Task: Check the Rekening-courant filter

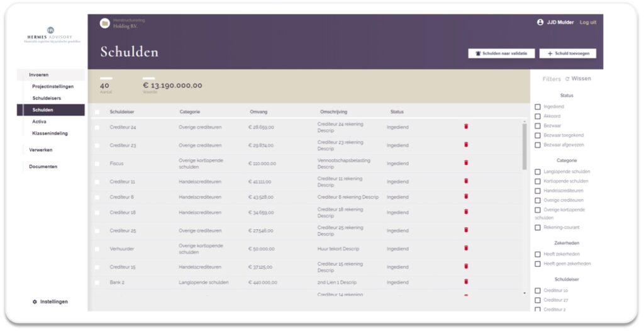Action: [x=538, y=227]
